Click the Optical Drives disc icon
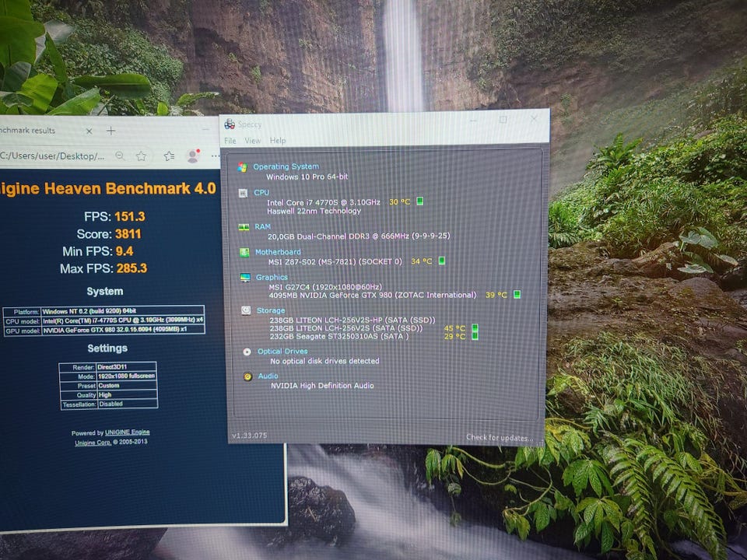Viewport: 747px width, 560px height. 247,352
